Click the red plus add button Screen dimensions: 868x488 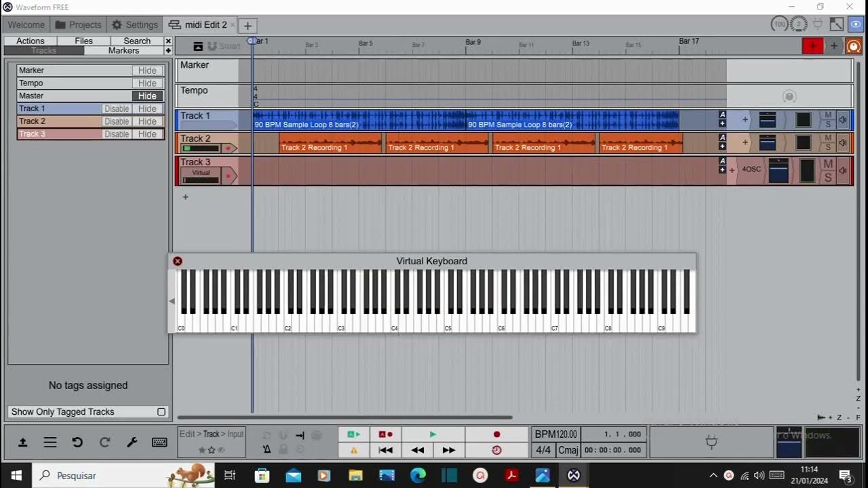point(812,45)
